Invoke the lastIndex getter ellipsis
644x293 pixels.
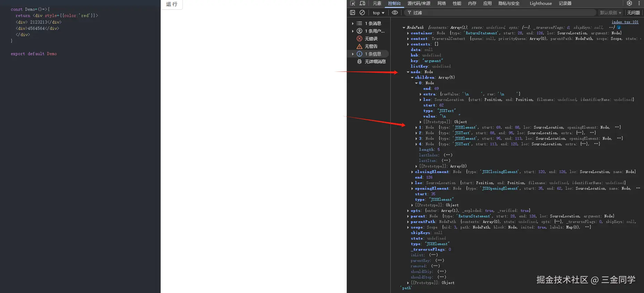[448, 155]
